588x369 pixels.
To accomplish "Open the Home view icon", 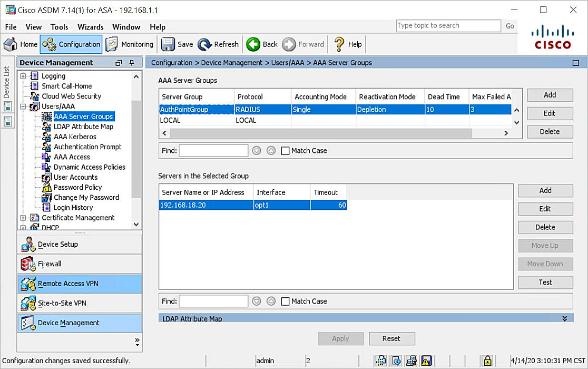I will tap(11, 44).
